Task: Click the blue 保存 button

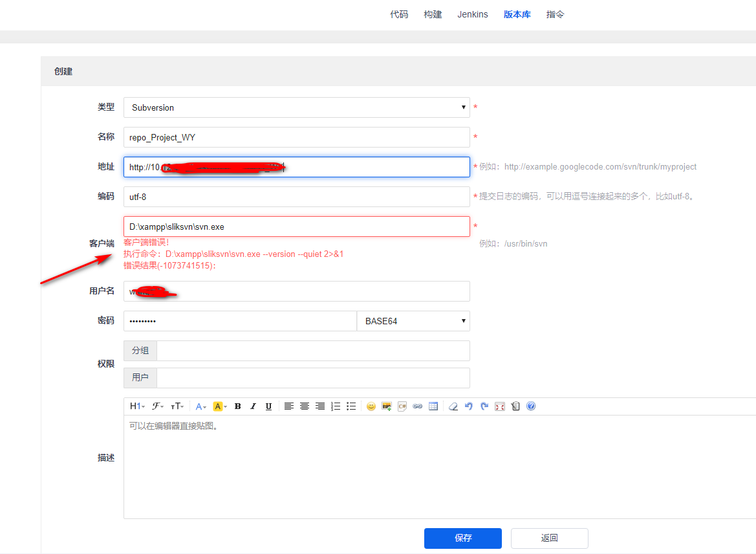Action: [462, 538]
